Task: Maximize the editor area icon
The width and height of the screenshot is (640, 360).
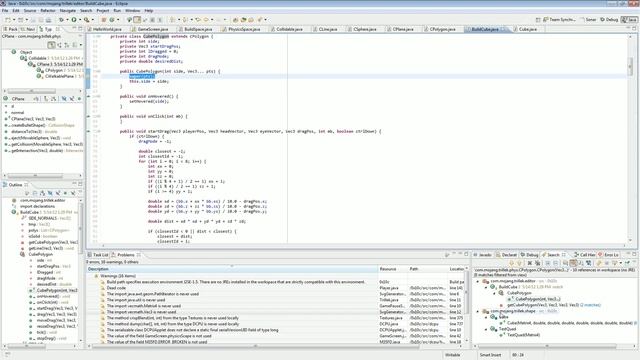Action: (634, 29)
